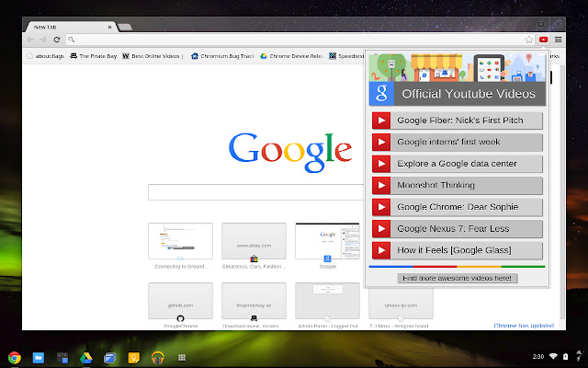Viewport: 588px width, 368px height.
Task: Open the Chrome Device Rele bookmark
Action: pyautogui.click(x=292, y=56)
